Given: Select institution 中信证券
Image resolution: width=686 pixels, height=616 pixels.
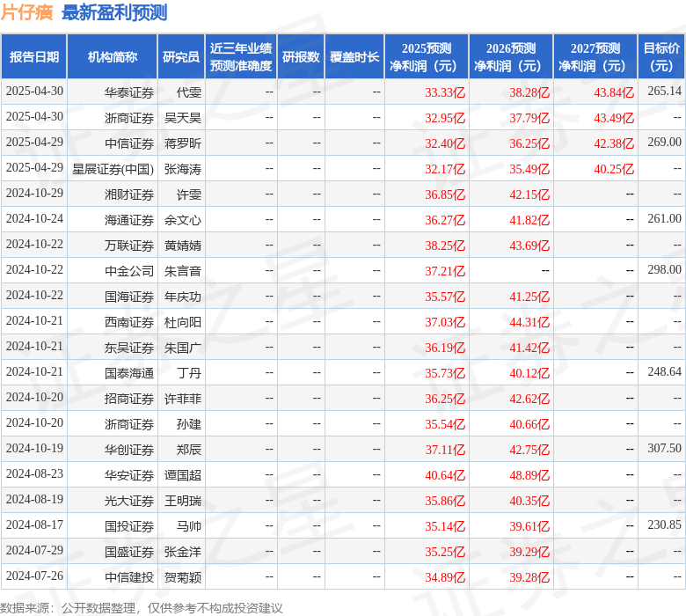Looking at the screenshot, I should coord(129,143).
